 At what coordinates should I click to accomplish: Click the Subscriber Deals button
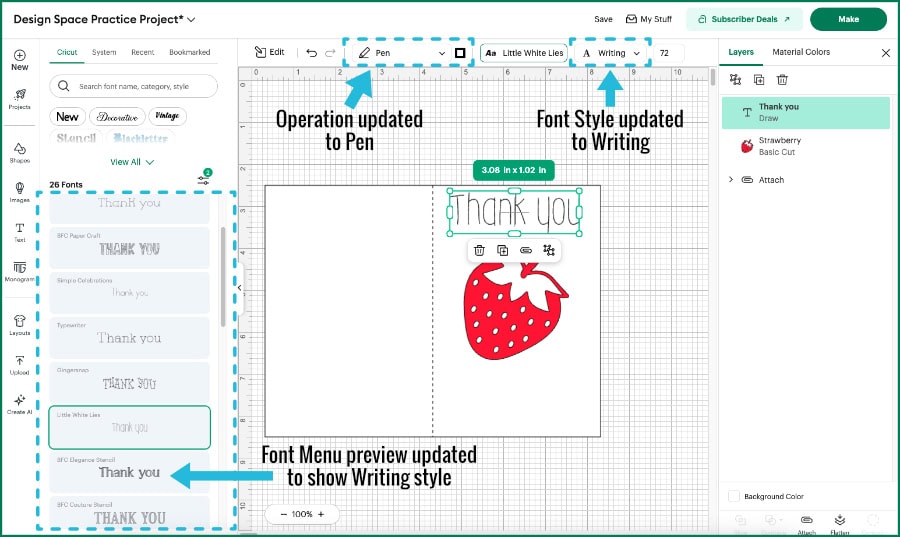click(744, 19)
